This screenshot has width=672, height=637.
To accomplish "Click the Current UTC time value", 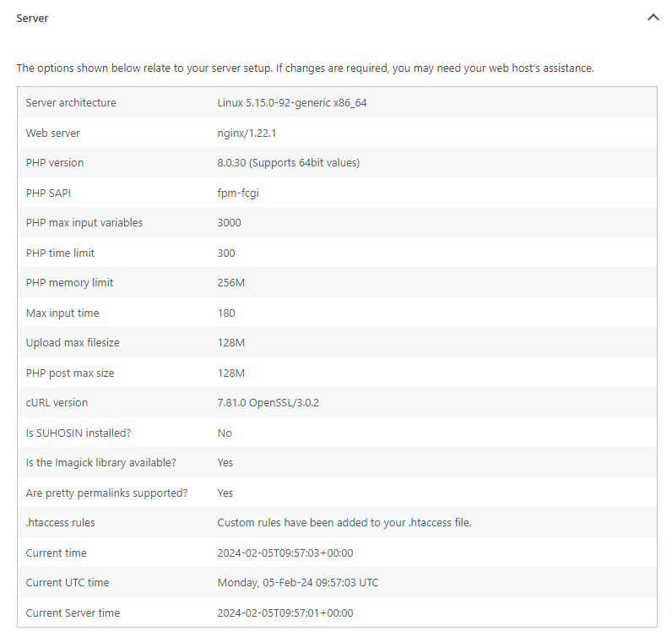I will tap(298, 583).
